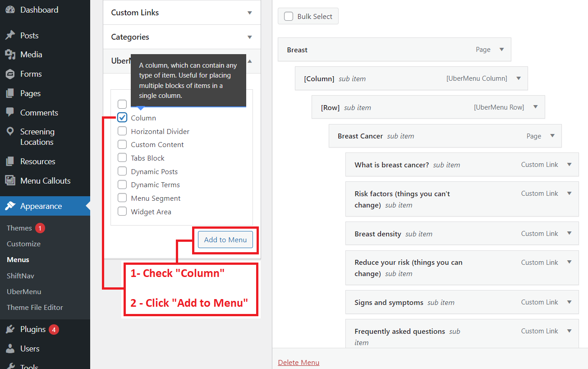588x369 pixels.
Task: Uncheck the Column checkbox
Action: tap(122, 118)
